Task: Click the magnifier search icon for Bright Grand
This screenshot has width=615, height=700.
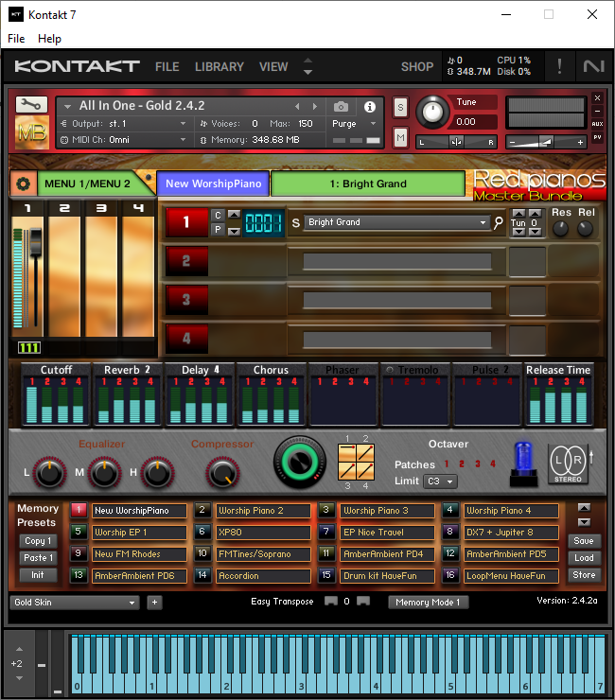Action: pos(498,222)
